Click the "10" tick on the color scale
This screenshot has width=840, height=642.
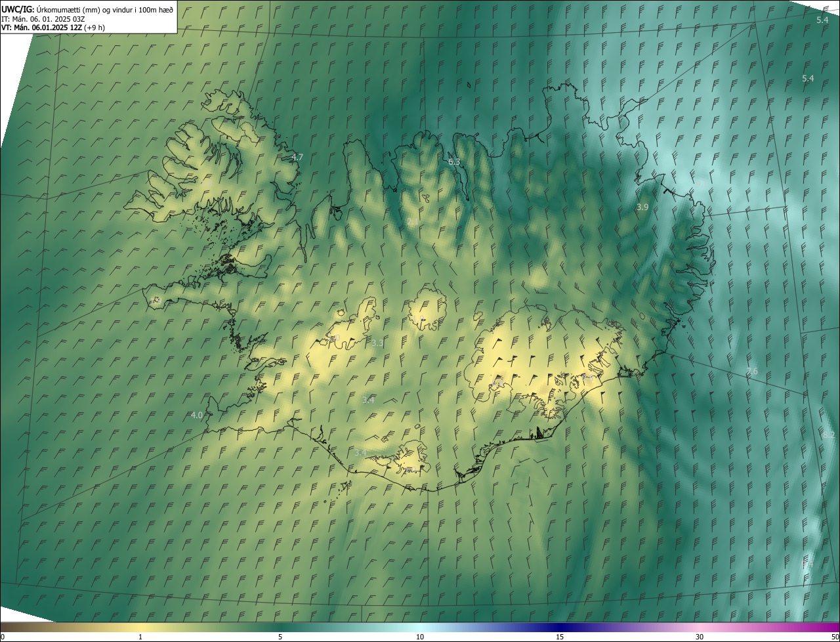coord(420,637)
